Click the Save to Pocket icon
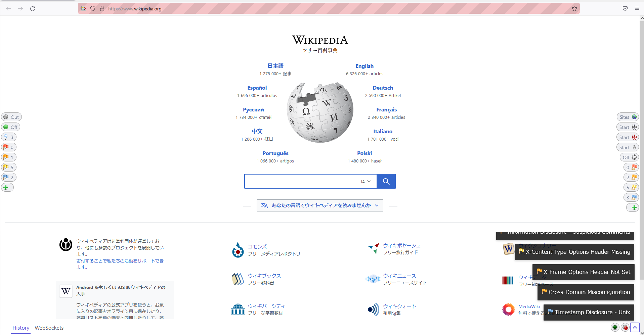Image resolution: width=644 pixels, height=335 pixels. [x=625, y=9]
